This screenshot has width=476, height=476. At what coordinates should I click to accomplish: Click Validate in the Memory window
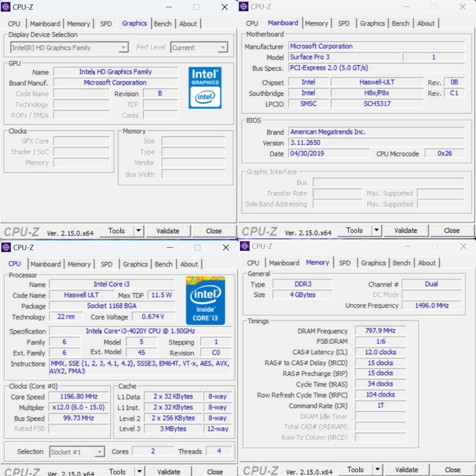tap(407, 470)
